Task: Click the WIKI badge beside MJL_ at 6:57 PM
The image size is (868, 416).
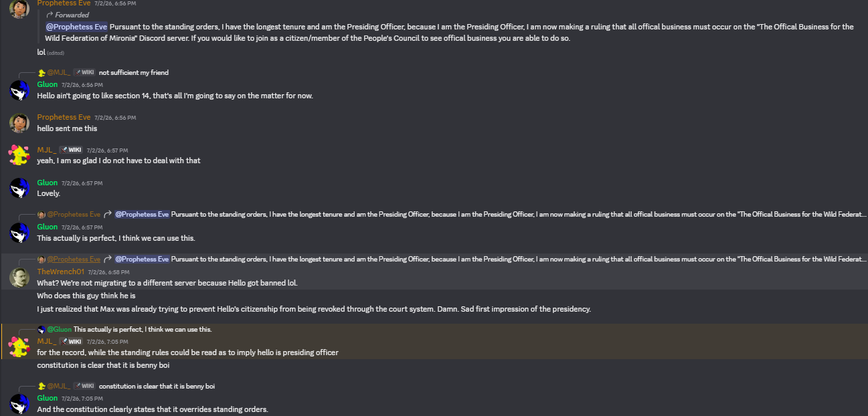Action: [70, 150]
